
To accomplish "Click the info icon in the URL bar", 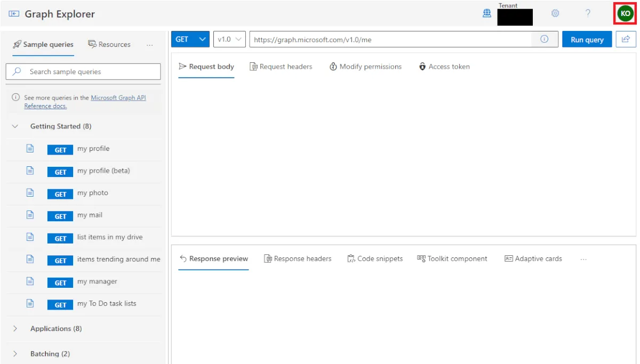I will click(544, 39).
